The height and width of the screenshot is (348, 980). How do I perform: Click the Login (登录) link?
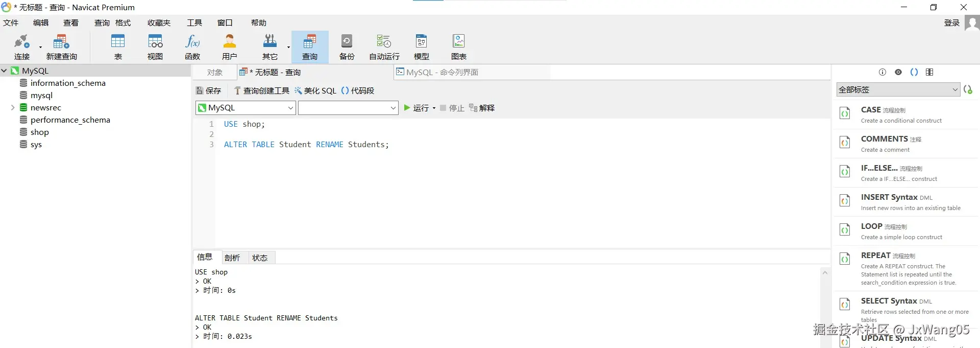click(x=952, y=23)
